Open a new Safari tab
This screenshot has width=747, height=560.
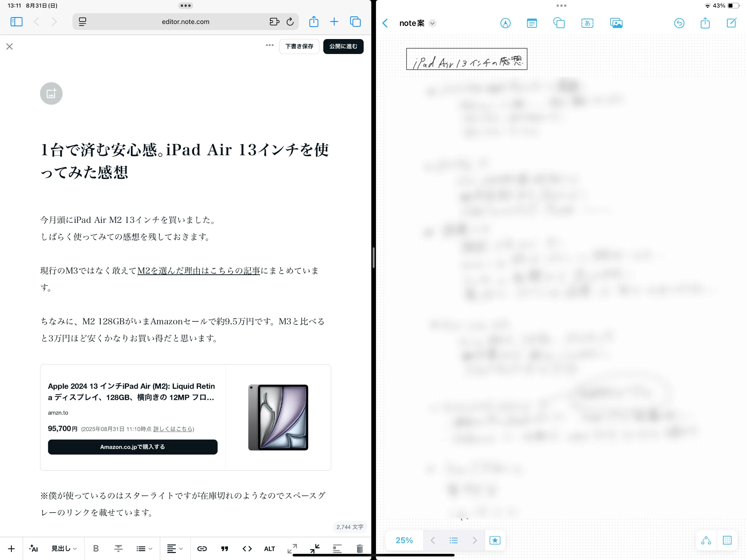pos(334,22)
